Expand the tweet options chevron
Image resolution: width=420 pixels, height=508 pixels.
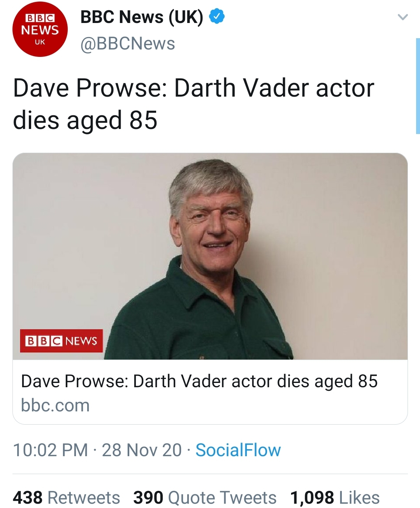point(402,17)
